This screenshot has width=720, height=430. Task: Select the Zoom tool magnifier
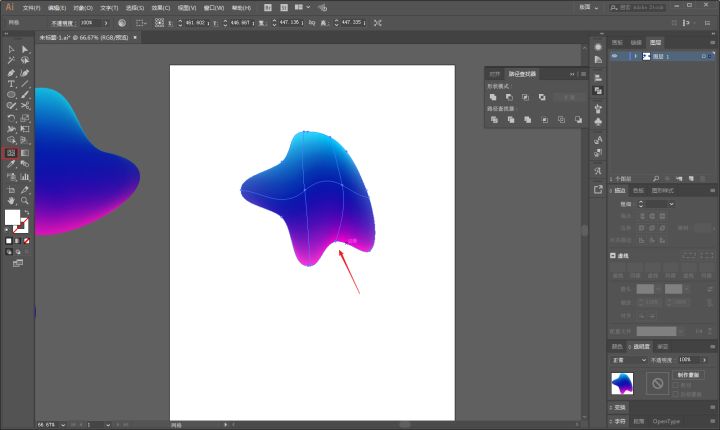tap(25, 200)
